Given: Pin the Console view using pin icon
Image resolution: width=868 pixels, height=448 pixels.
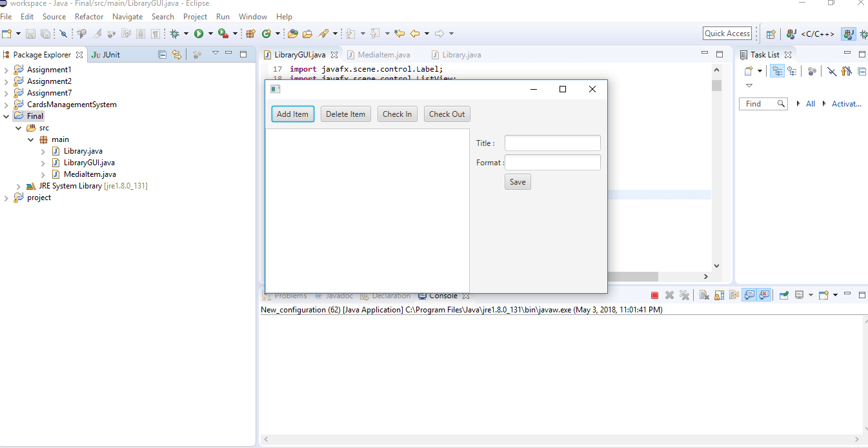Looking at the screenshot, I should coord(783,294).
